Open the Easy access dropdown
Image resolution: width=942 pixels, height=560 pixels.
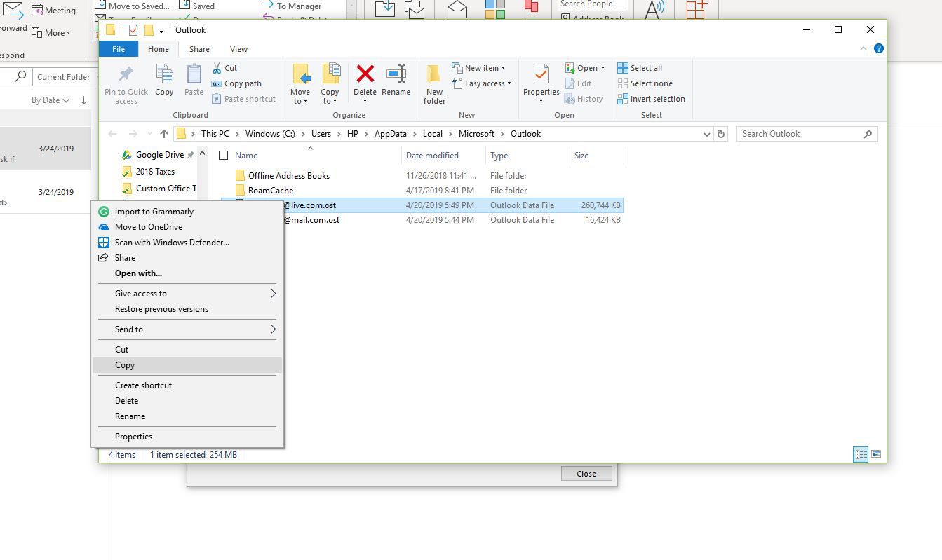click(481, 83)
